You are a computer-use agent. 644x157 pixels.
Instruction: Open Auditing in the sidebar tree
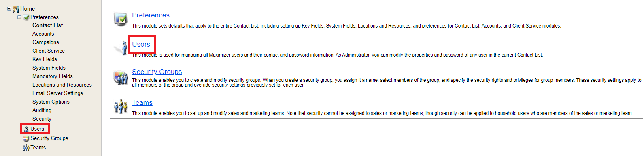pyautogui.click(x=42, y=110)
